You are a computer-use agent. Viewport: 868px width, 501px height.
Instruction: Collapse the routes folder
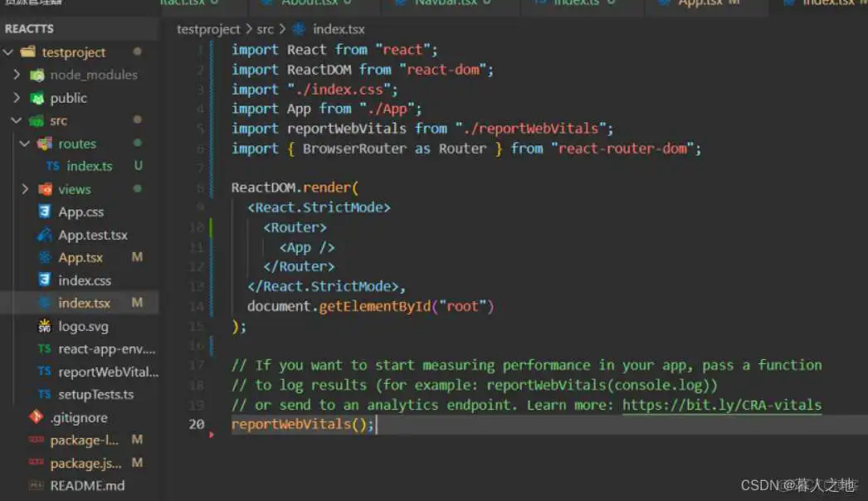(25, 143)
